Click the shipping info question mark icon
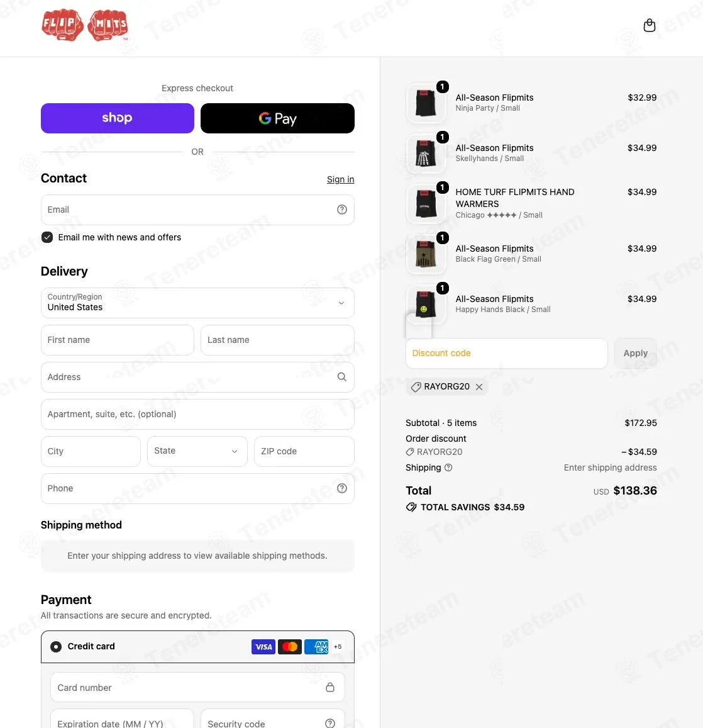703x728 pixels. coord(448,468)
